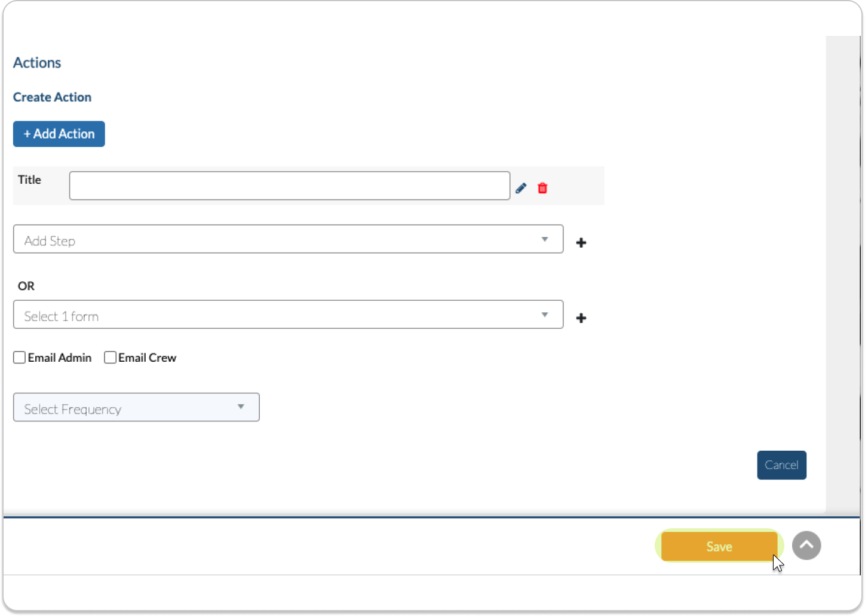Click the plus icon next to Select 1 form
Image resolution: width=865 pixels, height=616 pixels.
(581, 318)
